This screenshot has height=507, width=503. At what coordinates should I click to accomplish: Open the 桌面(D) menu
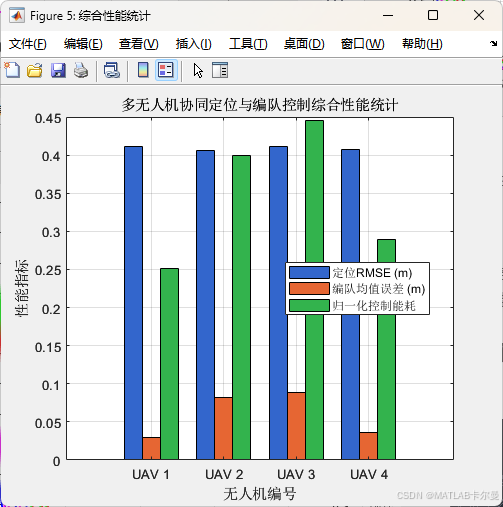pyautogui.click(x=304, y=44)
